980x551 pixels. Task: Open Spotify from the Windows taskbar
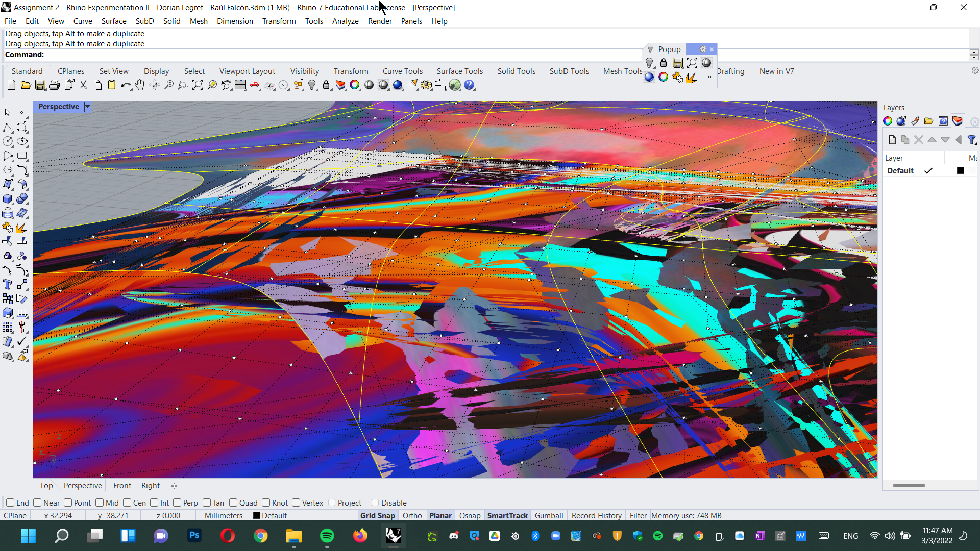point(327,536)
